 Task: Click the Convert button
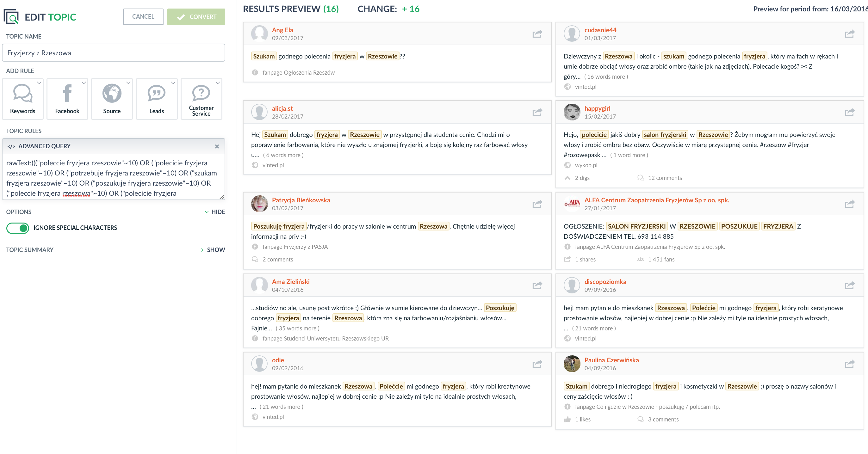[x=196, y=17]
